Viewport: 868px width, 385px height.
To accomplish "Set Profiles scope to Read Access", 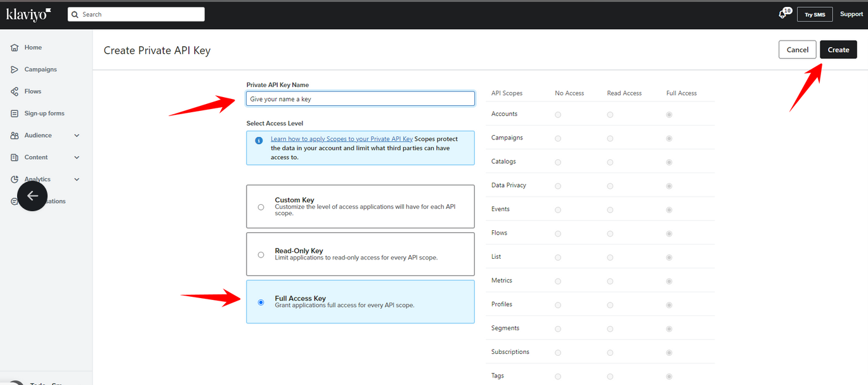I will pos(610,305).
